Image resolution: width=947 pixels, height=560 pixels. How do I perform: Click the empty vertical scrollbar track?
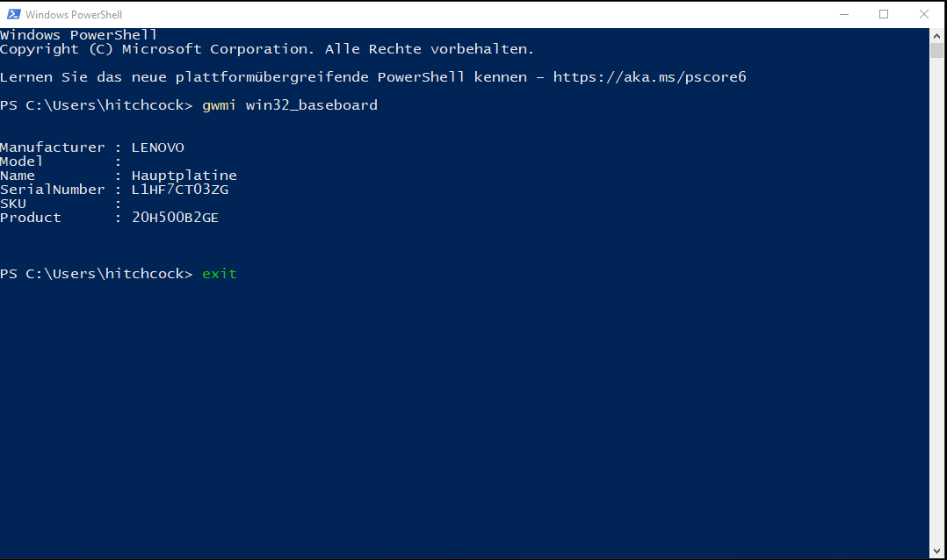[x=936, y=307]
